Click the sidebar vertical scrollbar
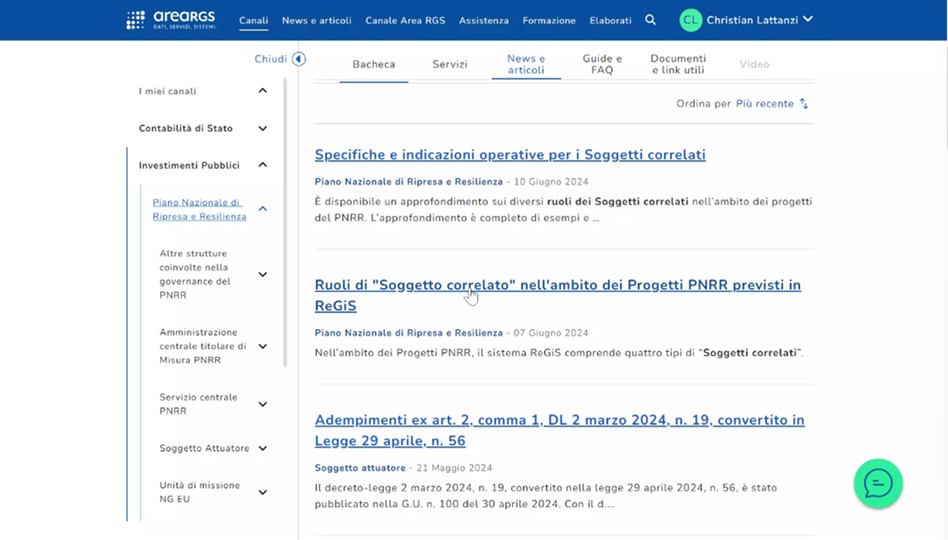The image size is (948, 540). 286,220
